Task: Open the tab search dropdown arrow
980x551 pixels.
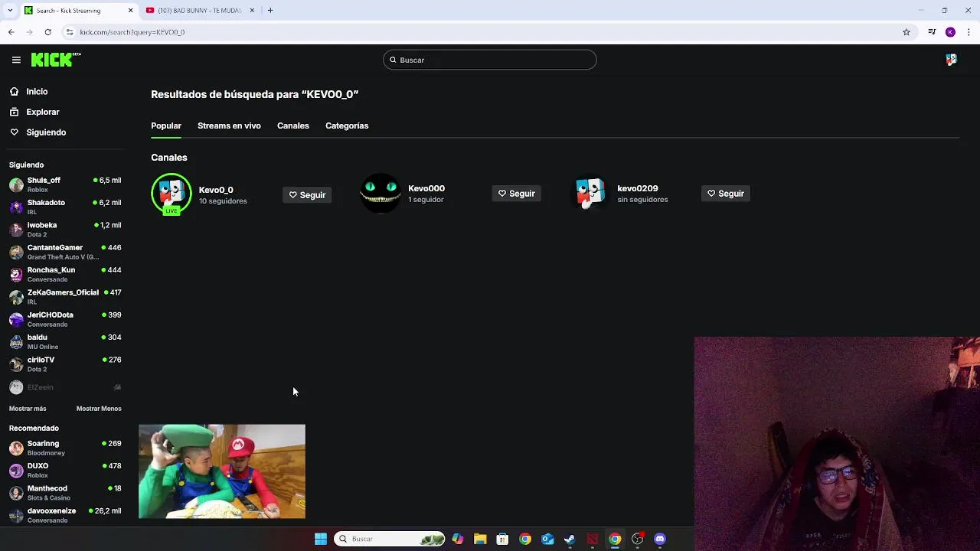Action: (x=10, y=11)
